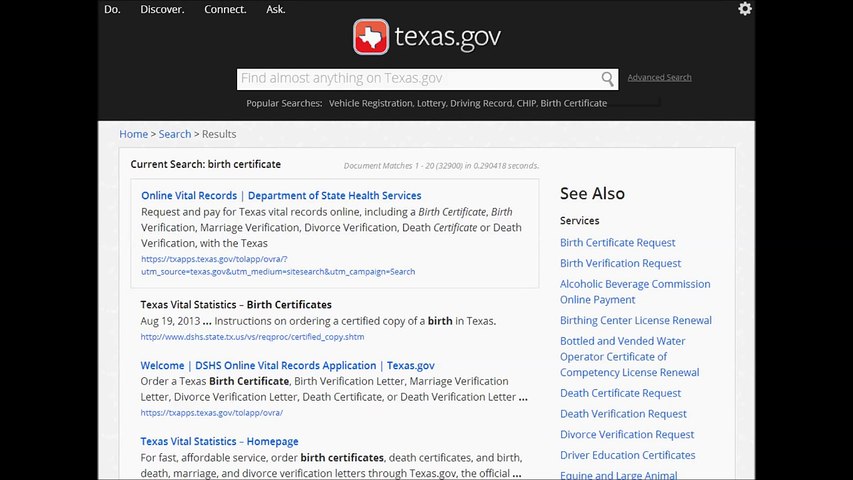Open Texas Vital Statistics – Homepage result

[219, 441]
